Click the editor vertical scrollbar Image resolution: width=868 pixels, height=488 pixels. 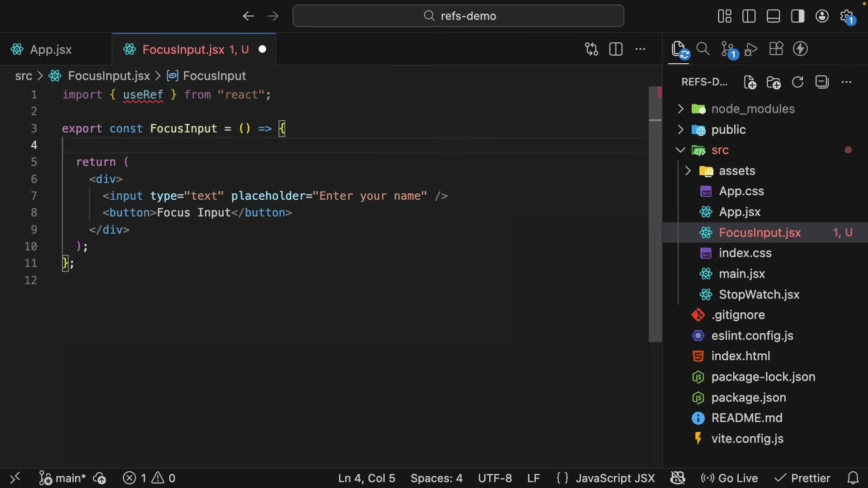656,214
